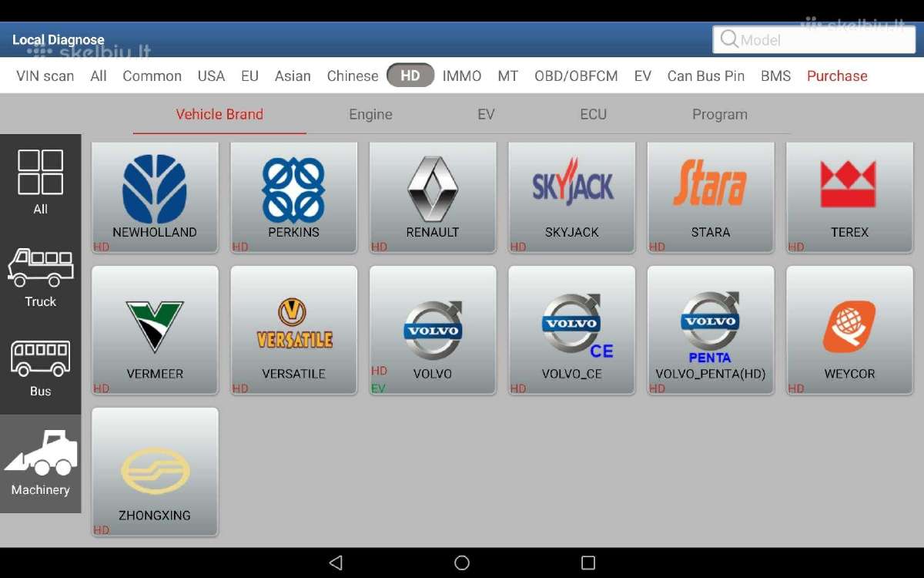Choose the VERSATILE brand tile
Screen dimensions: 924x578
[x=293, y=330]
